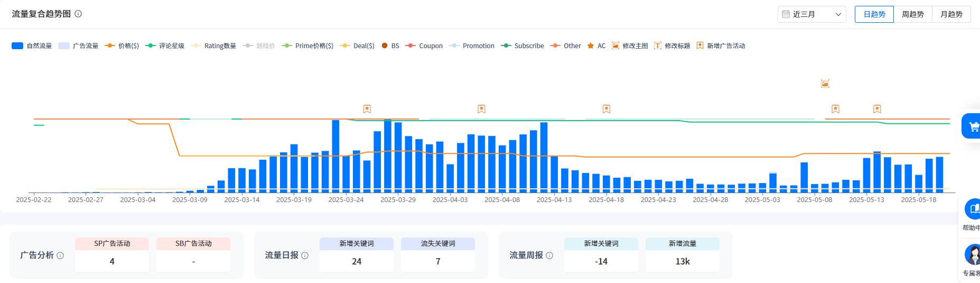The image size is (980, 283).
Task: Toggle Other legend item
Action: pos(565,46)
